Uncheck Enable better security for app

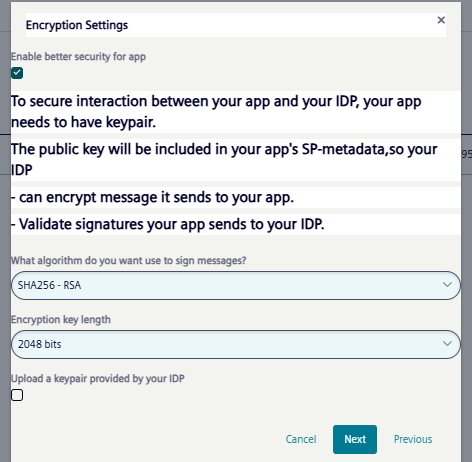pos(17,73)
